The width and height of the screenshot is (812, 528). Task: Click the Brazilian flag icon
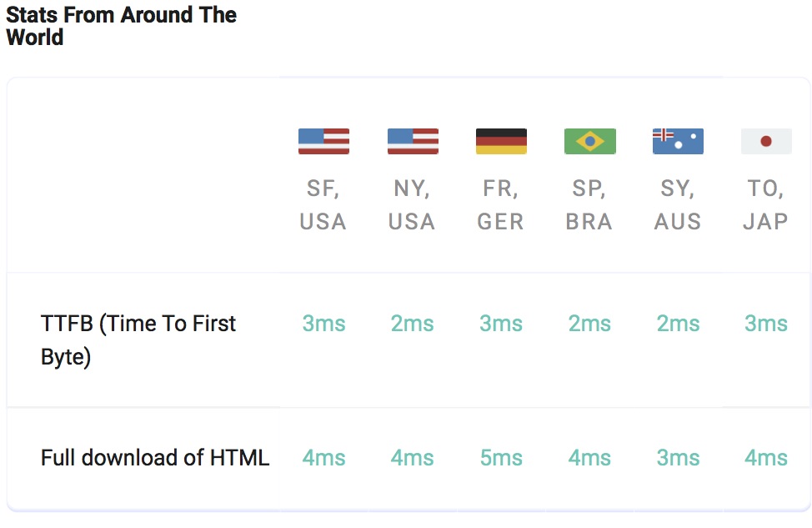coord(589,141)
